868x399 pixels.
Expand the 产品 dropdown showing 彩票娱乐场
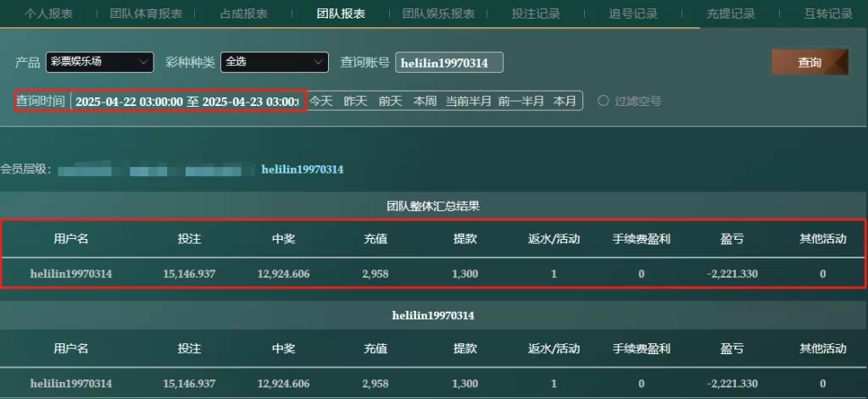[x=100, y=62]
